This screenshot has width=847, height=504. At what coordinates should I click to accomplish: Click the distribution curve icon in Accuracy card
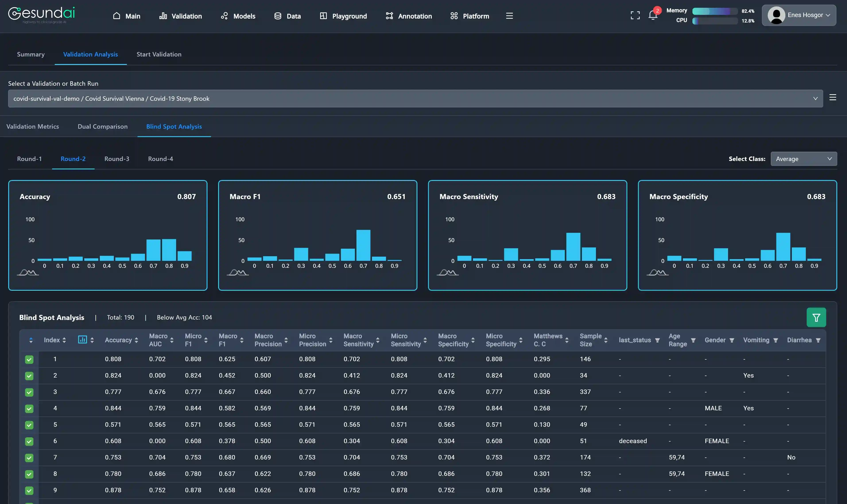(x=28, y=272)
